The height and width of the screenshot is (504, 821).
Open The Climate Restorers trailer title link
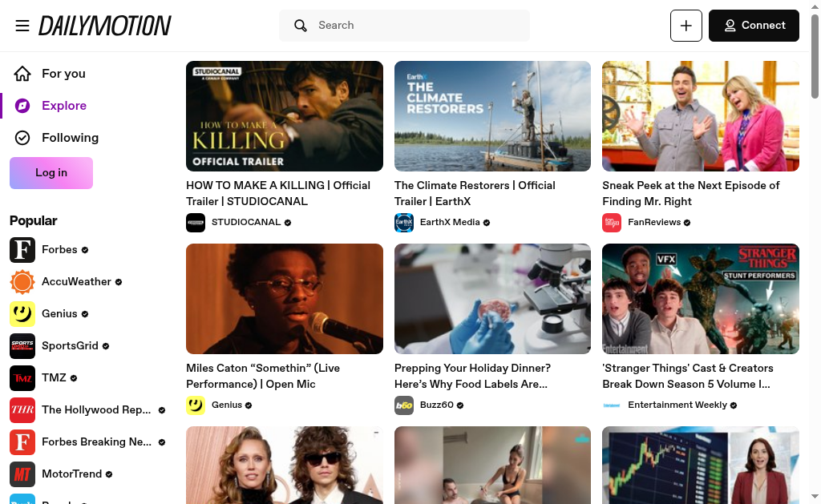475,193
